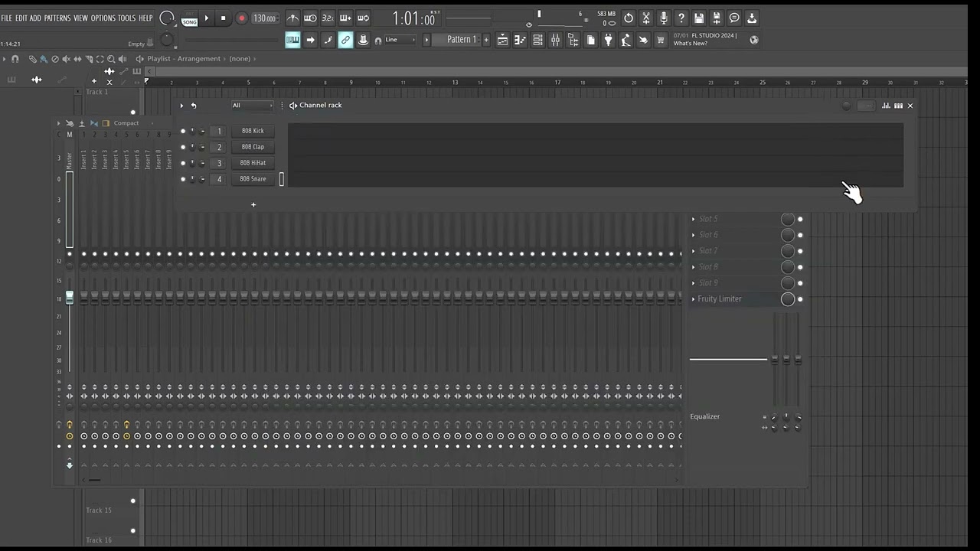Open the audio editor scissors icon
Screen dimensions: 980x551
646,18
